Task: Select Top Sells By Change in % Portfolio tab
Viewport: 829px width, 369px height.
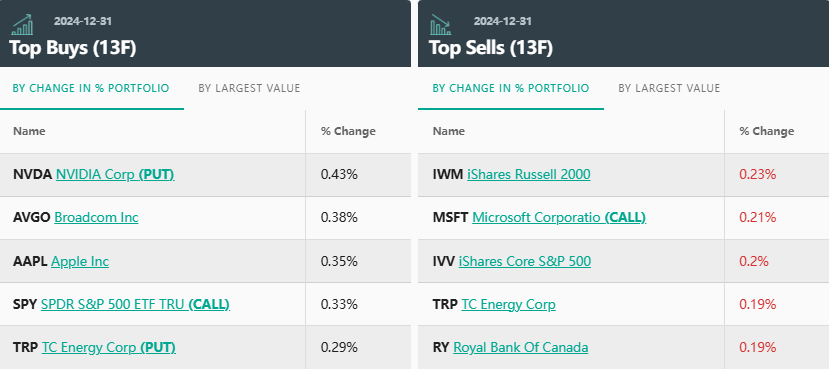Action: [511, 88]
